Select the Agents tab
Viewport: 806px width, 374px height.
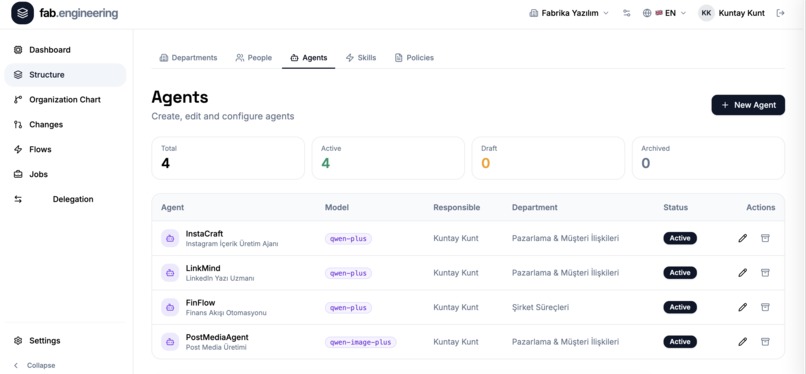coord(308,58)
